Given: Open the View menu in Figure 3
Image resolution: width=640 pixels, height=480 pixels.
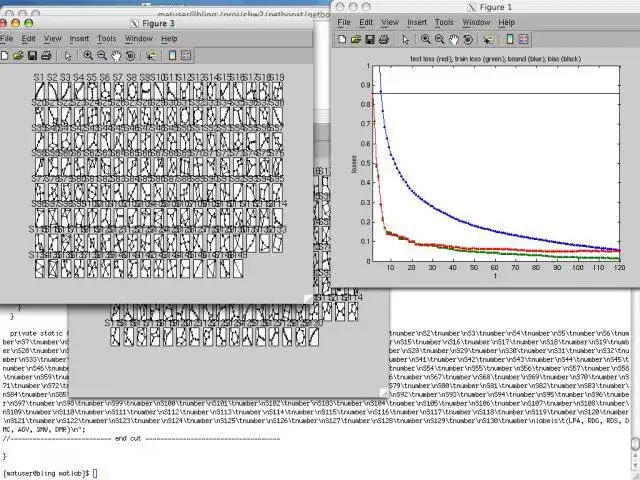Looking at the screenshot, I should [x=52, y=39].
